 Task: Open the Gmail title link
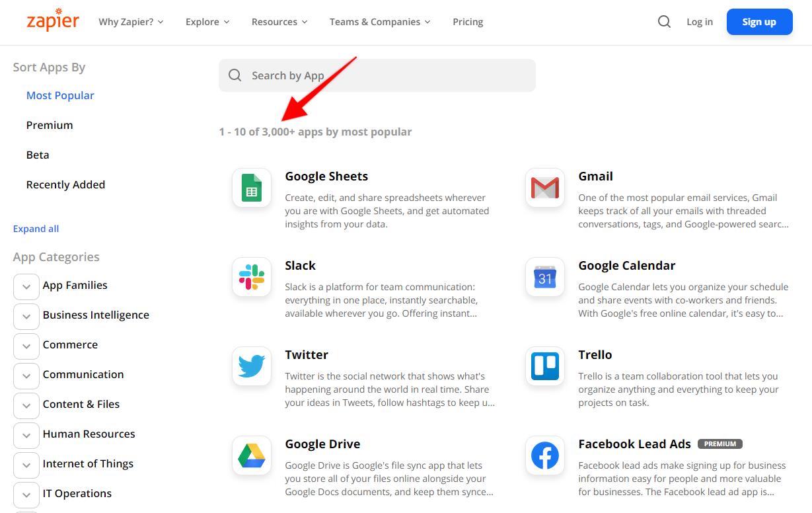click(x=596, y=177)
